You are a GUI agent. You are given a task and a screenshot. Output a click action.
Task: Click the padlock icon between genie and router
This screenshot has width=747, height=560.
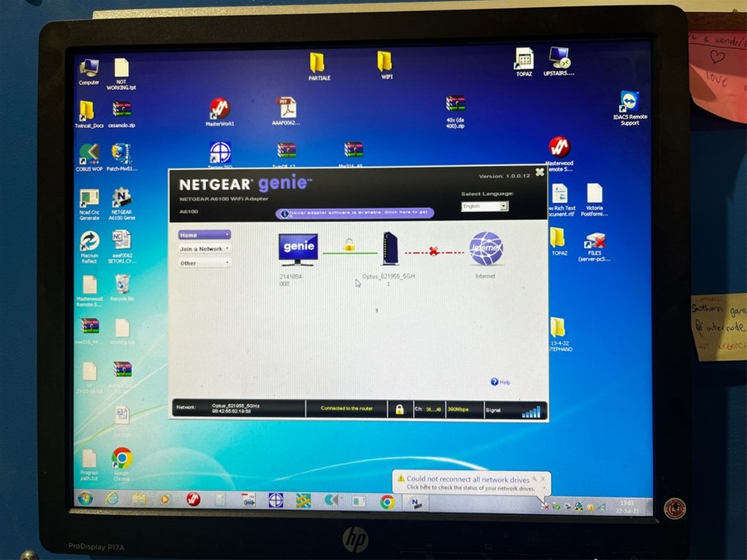click(349, 245)
